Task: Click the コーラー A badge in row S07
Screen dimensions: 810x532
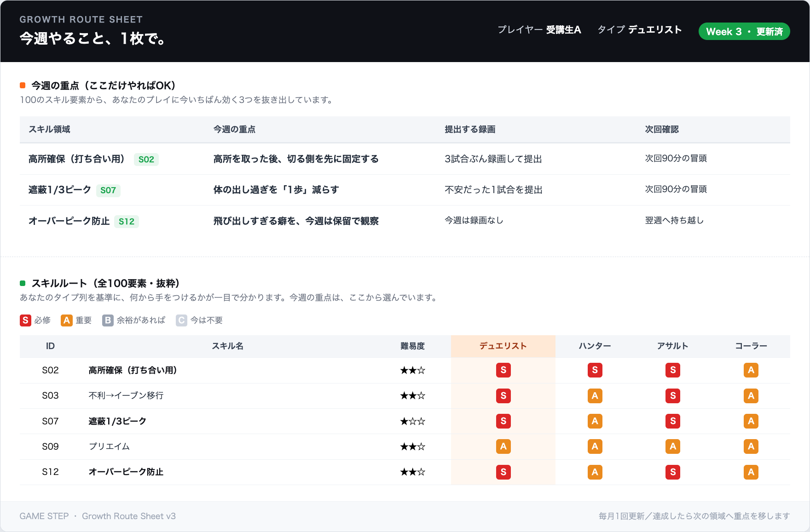Action: 751,421
